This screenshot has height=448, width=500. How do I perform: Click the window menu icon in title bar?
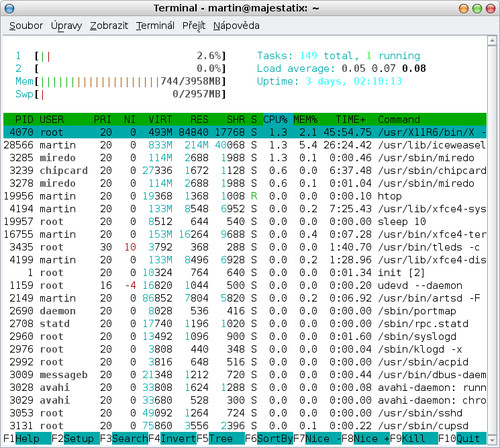click(x=9, y=8)
